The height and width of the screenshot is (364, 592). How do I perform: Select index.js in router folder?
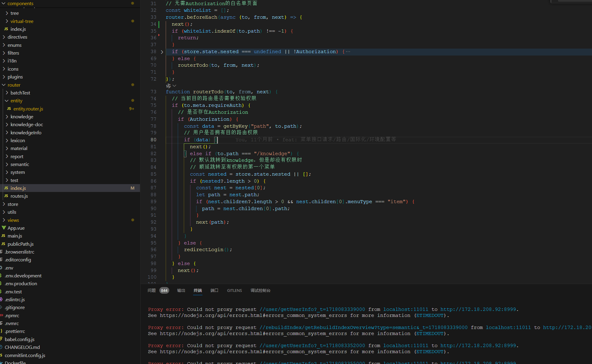coord(18,188)
